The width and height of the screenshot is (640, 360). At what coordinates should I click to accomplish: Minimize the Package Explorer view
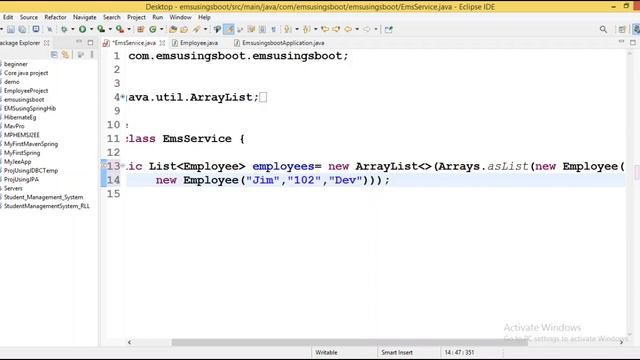coord(79,42)
